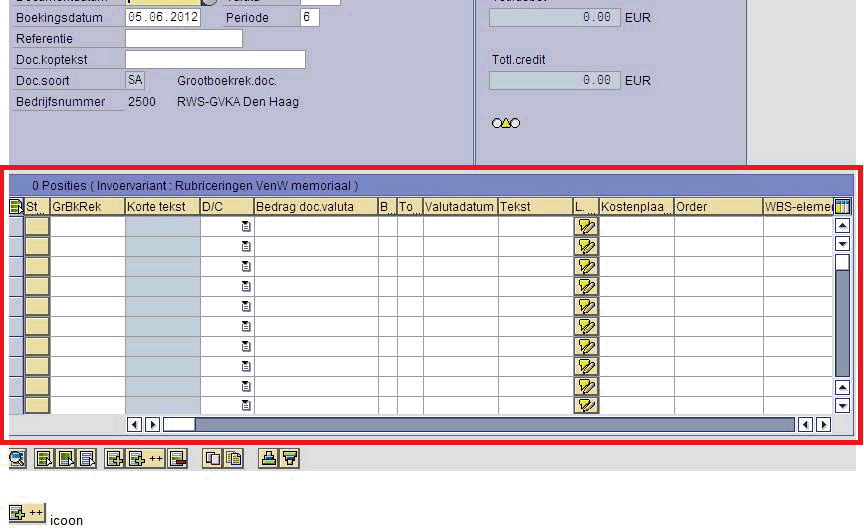Open D/C dropdown in the first row
Screen dimensions: 864x531
pyautogui.click(x=246, y=226)
